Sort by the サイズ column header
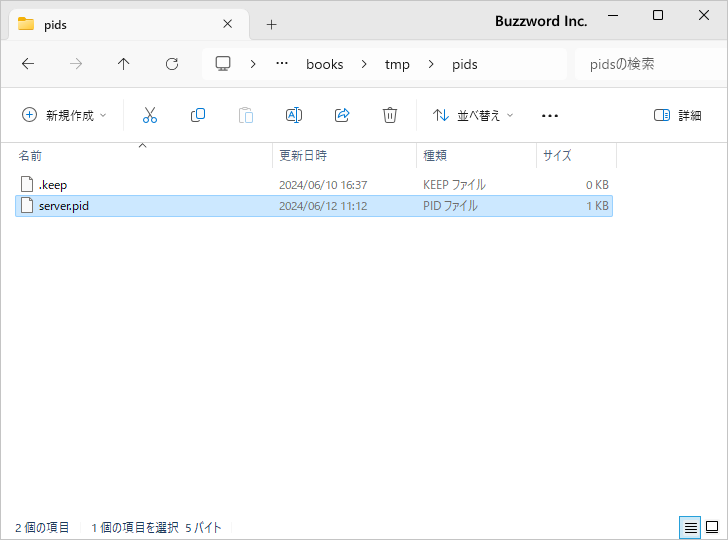The height and width of the screenshot is (540, 728). pyautogui.click(x=577, y=156)
